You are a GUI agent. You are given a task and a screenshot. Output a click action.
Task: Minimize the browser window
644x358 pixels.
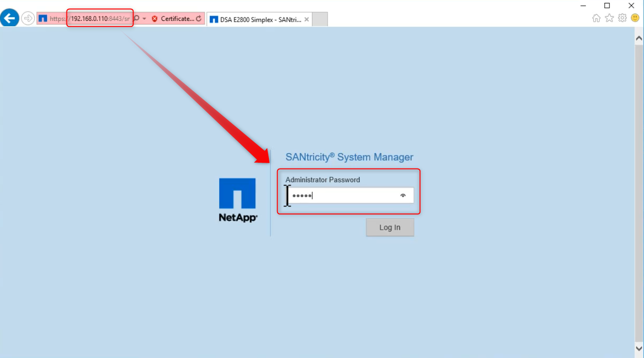click(x=583, y=5)
